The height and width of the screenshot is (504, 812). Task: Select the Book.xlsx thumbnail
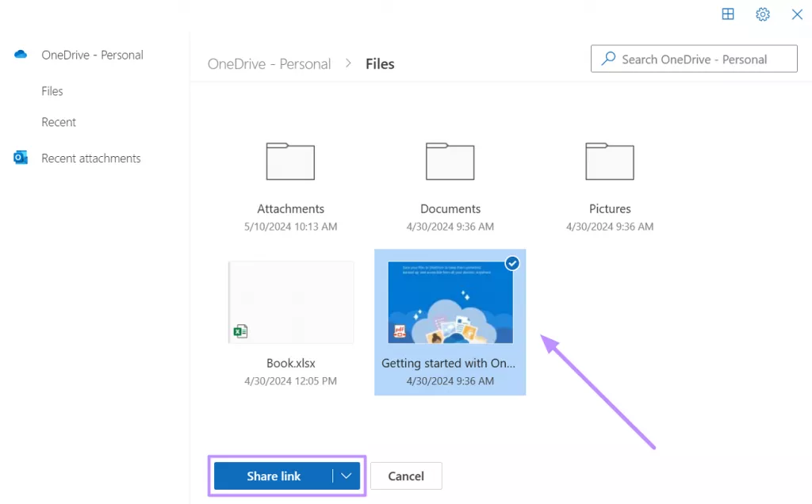pyautogui.click(x=290, y=302)
